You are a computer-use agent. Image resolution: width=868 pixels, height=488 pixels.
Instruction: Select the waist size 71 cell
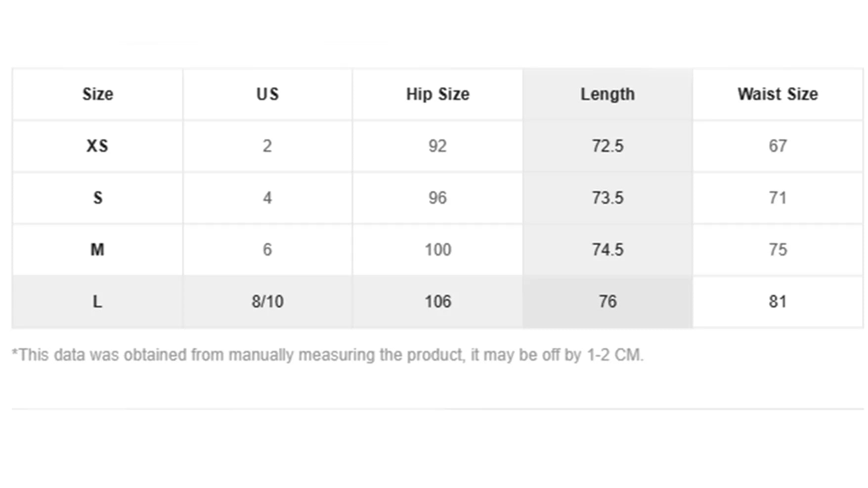pos(778,198)
